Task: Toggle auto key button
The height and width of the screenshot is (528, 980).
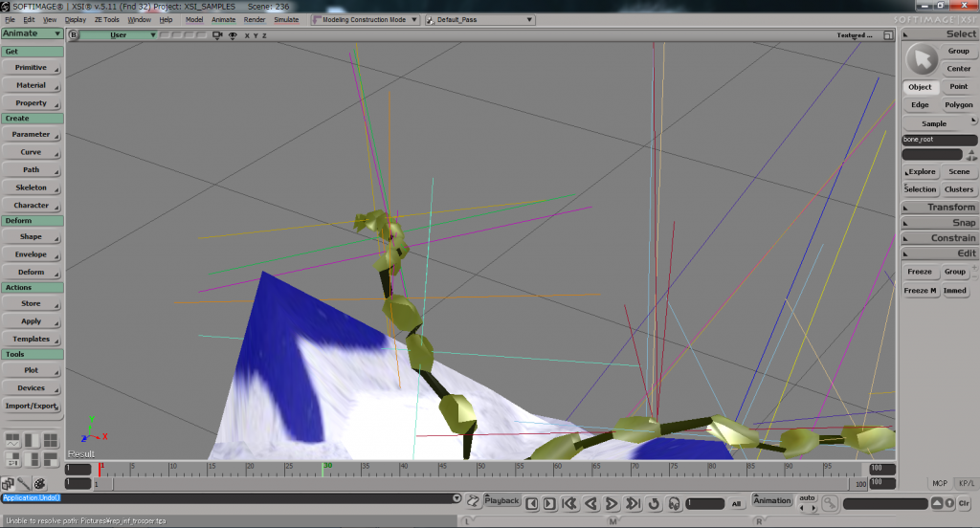Action: coord(808,498)
